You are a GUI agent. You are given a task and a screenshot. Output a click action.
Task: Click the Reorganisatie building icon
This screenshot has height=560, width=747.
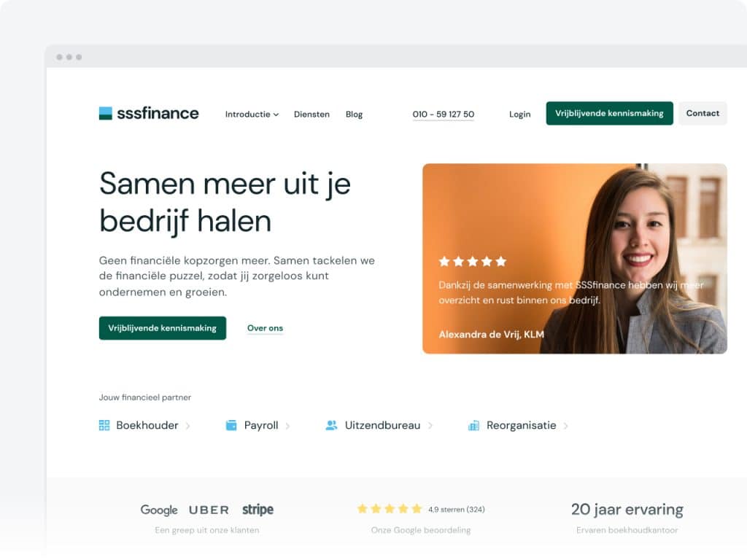473,425
